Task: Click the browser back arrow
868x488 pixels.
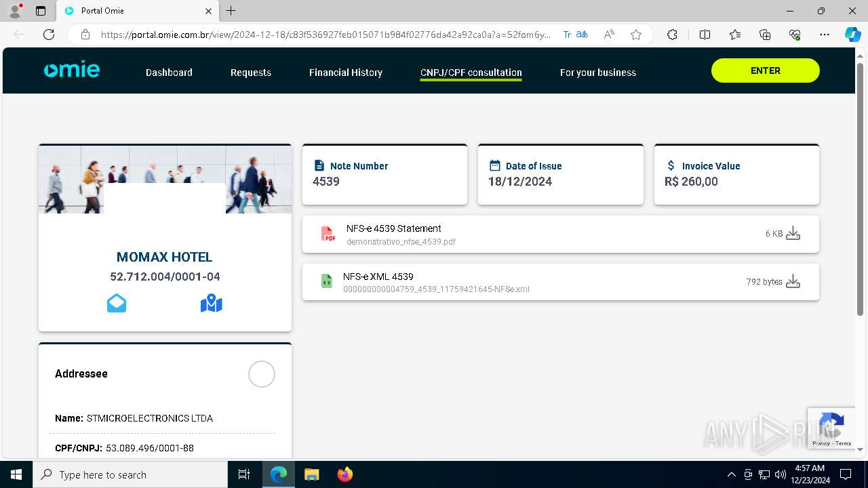Action: pos(19,35)
